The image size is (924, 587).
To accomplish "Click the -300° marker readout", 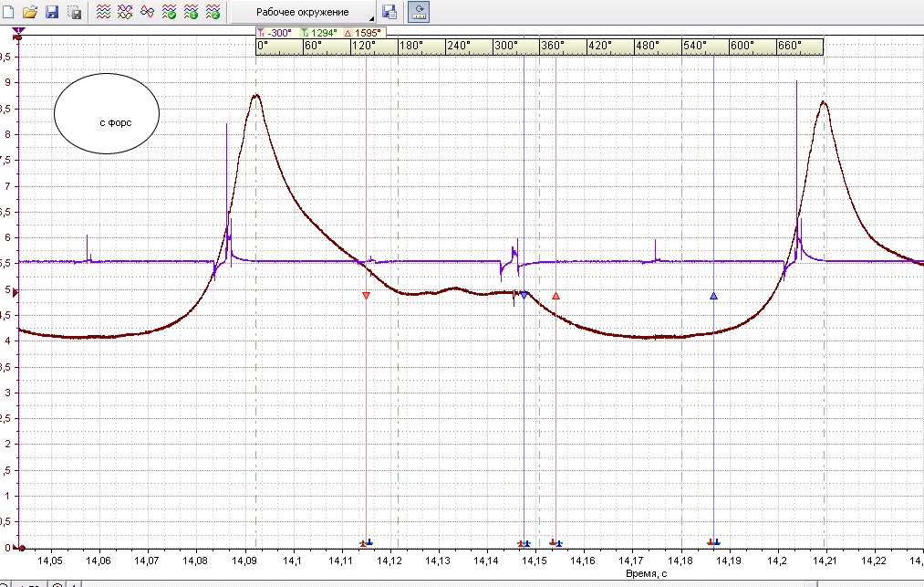I will (275, 33).
